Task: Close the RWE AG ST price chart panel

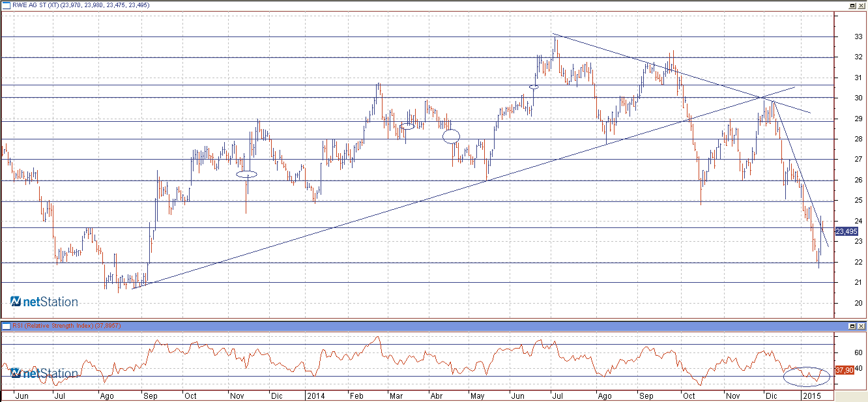Action: (861, 5)
